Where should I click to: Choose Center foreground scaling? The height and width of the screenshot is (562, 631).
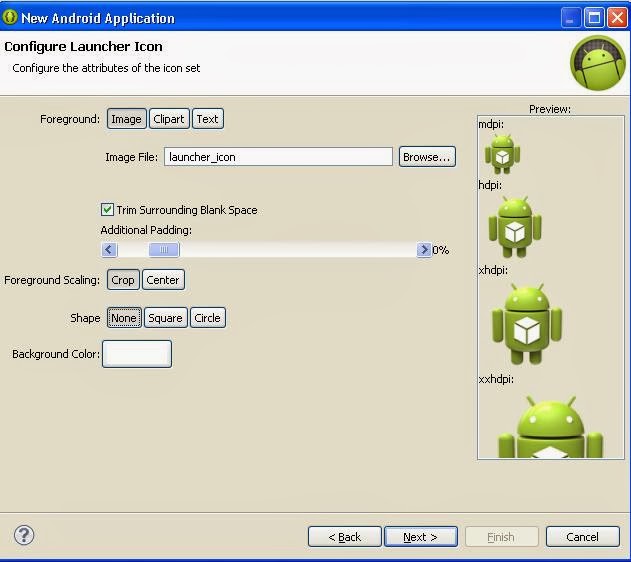[163, 280]
